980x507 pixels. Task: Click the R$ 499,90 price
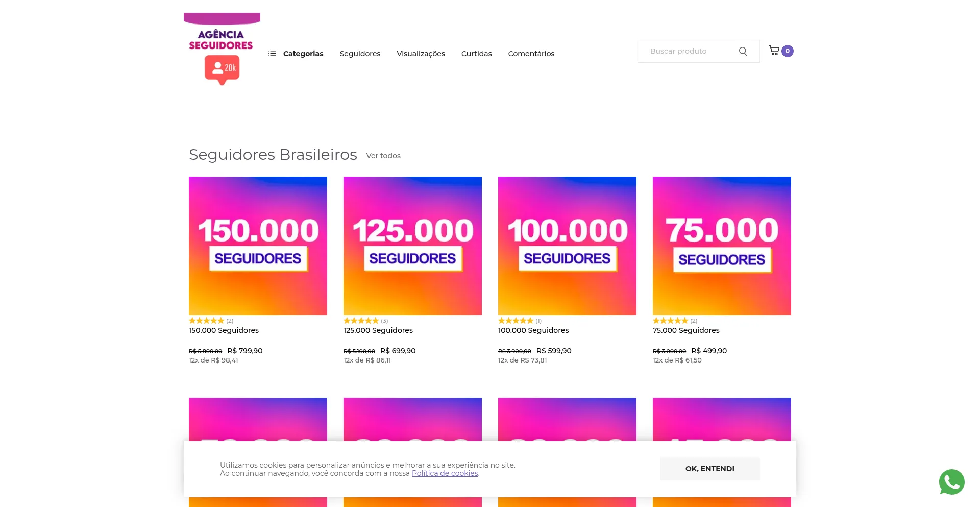pos(709,351)
